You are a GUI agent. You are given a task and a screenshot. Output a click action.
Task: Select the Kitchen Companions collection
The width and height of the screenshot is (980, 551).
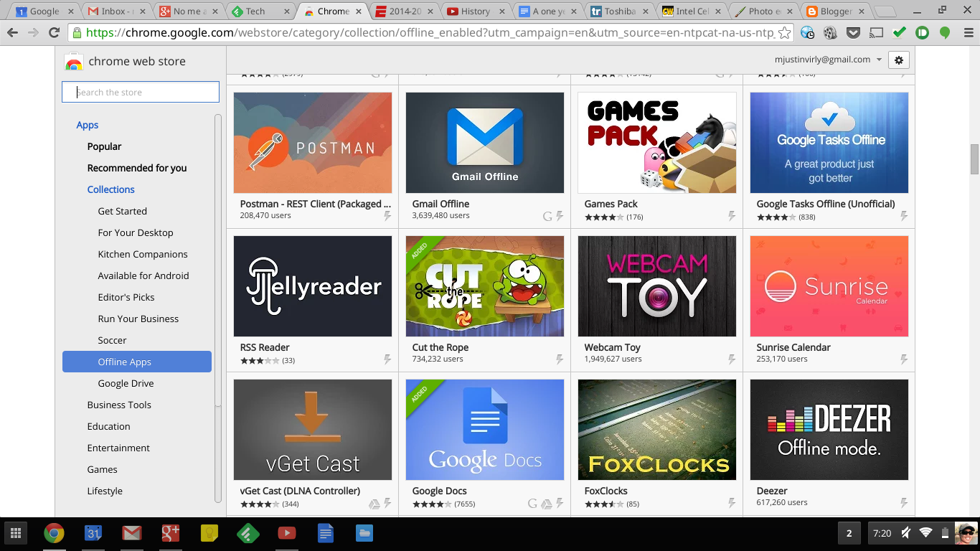(x=143, y=254)
